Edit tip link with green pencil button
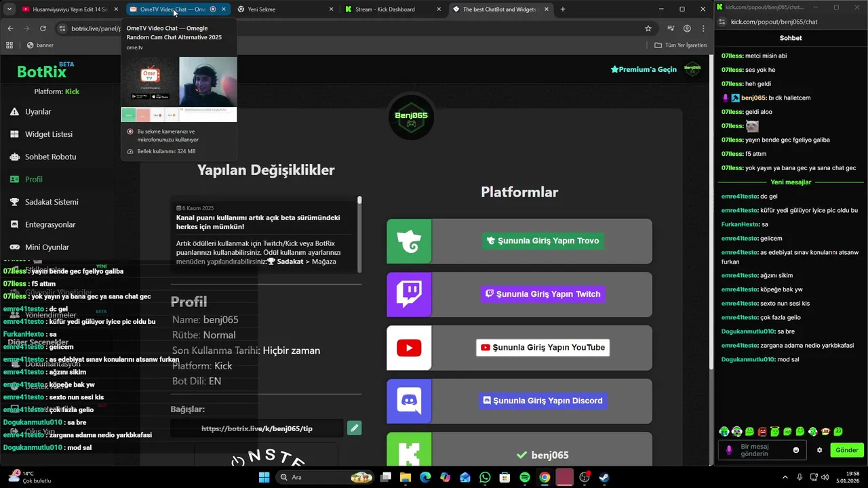This screenshot has height=488, width=868. pyautogui.click(x=354, y=428)
